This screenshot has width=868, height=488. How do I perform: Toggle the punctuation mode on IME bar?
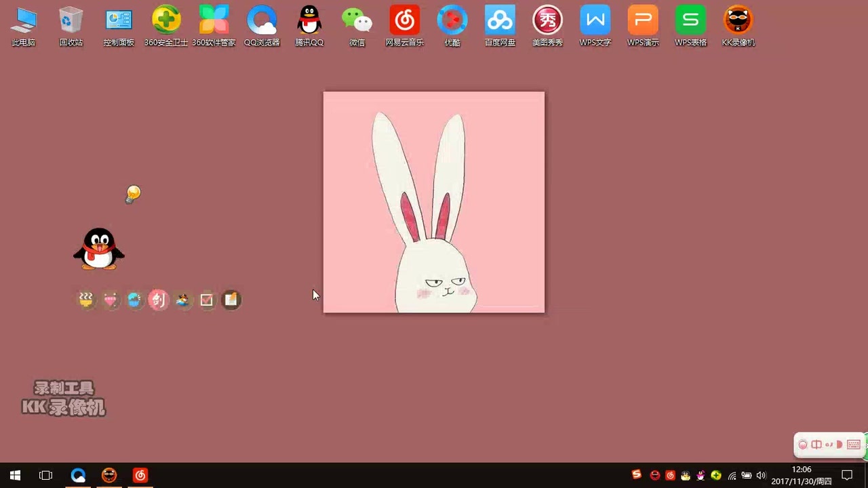828,445
